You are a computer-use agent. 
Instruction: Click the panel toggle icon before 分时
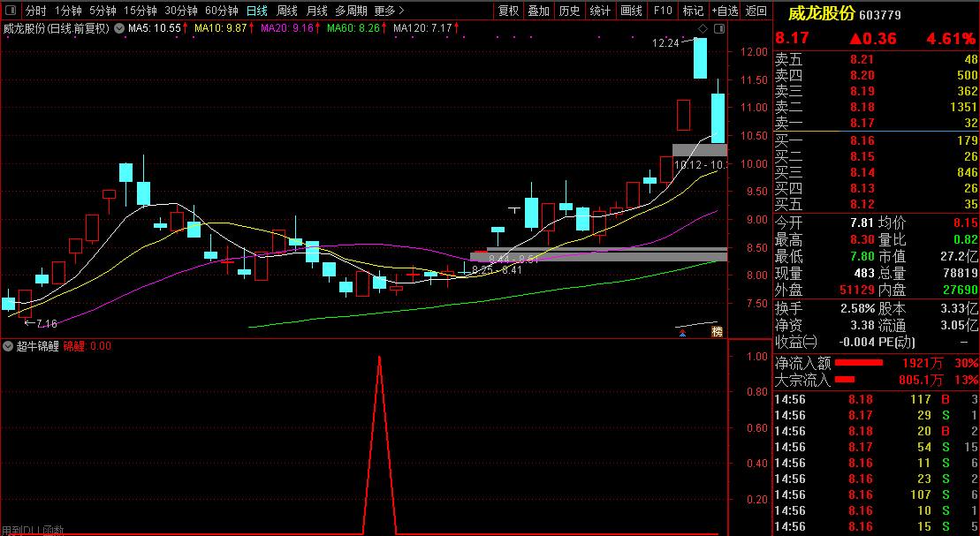pyautogui.click(x=10, y=11)
